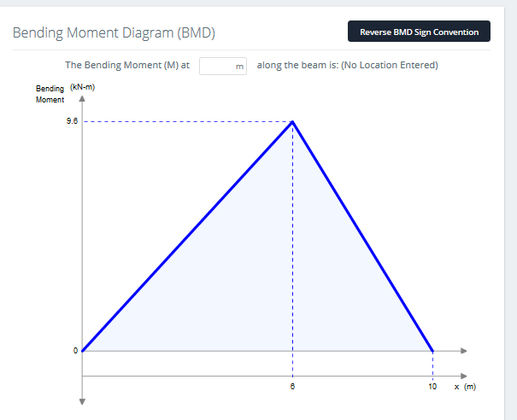The height and width of the screenshot is (420, 517).
Task: Click the 10 label on the x-axis
Action: [x=432, y=387]
